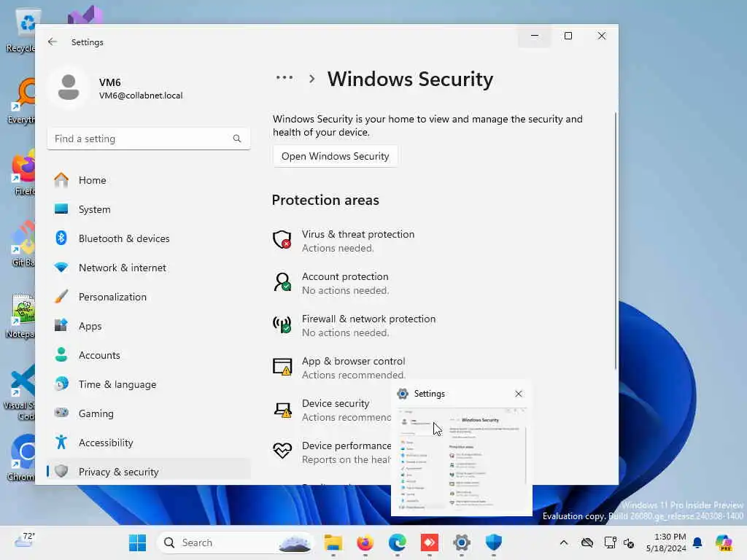Open Microsoft Edge from taskbar
Screen dimensions: 747x560
pos(398,542)
